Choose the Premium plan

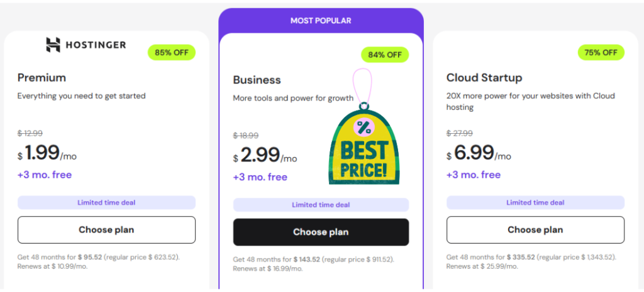point(106,230)
